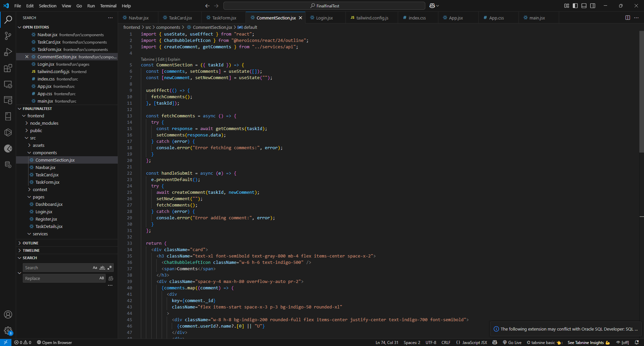The height and width of the screenshot is (346, 644).
Task: Collapse the OPEN EDITORS section
Action: click(x=36, y=27)
